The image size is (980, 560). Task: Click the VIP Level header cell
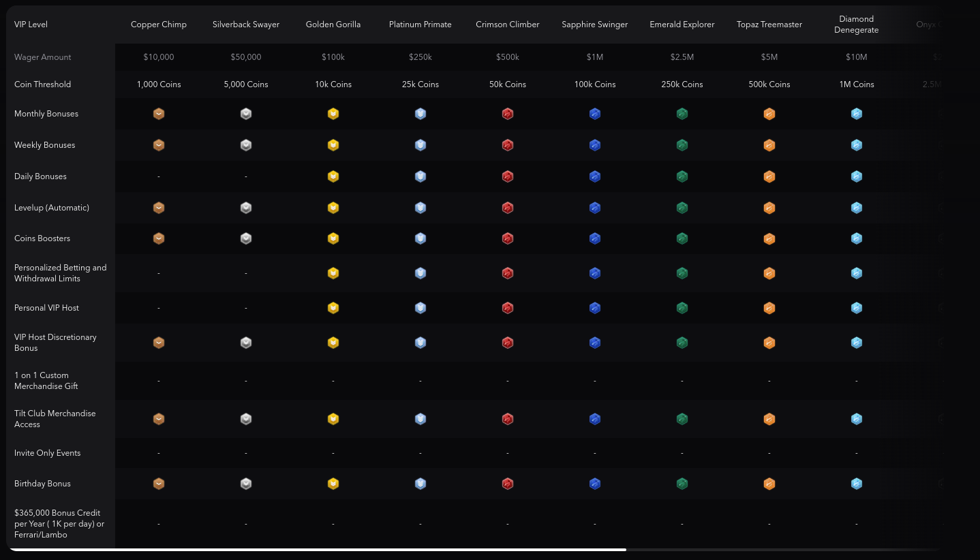click(31, 25)
